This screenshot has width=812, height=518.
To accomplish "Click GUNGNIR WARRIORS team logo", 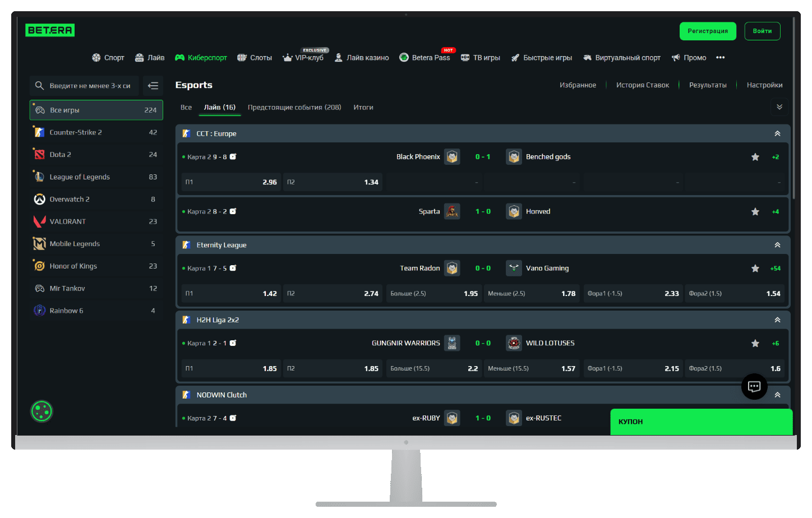I will pyautogui.click(x=452, y=343).
